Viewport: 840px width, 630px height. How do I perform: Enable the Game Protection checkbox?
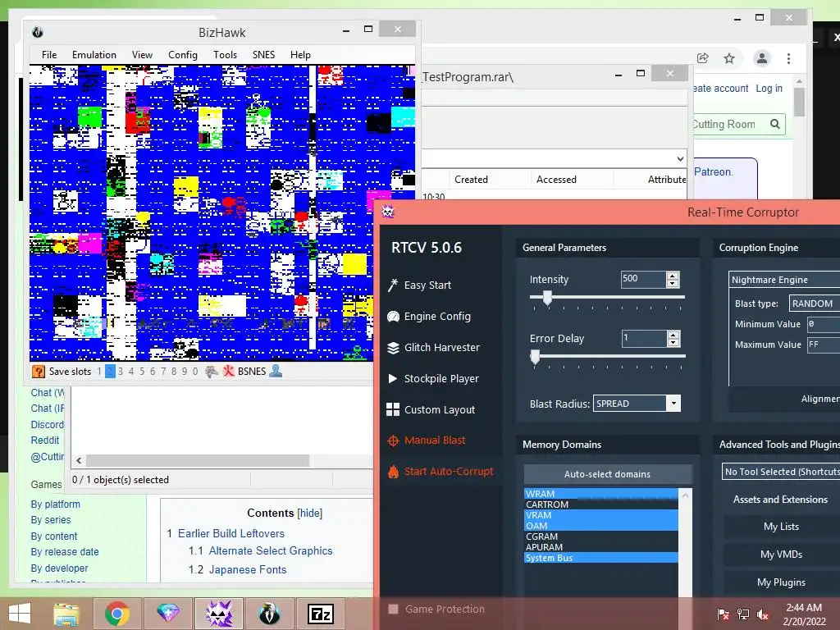pos(393,609)
